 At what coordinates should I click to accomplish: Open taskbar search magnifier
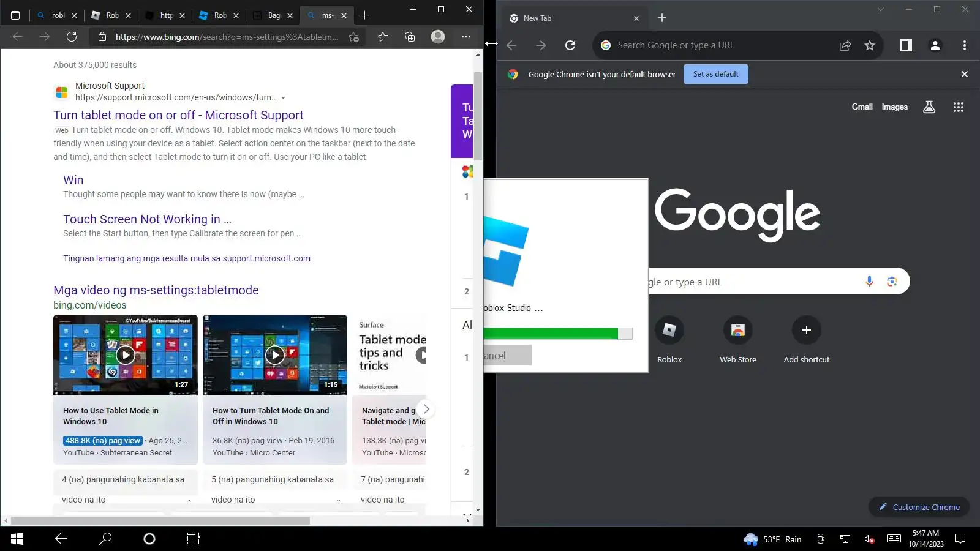pos(105,539)
